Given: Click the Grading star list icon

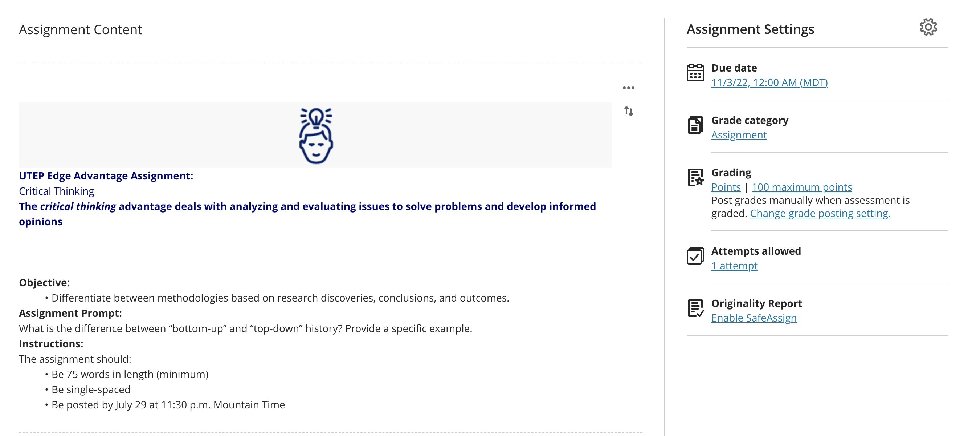Looking at the screenshot, I should click(x=695, y=177).
